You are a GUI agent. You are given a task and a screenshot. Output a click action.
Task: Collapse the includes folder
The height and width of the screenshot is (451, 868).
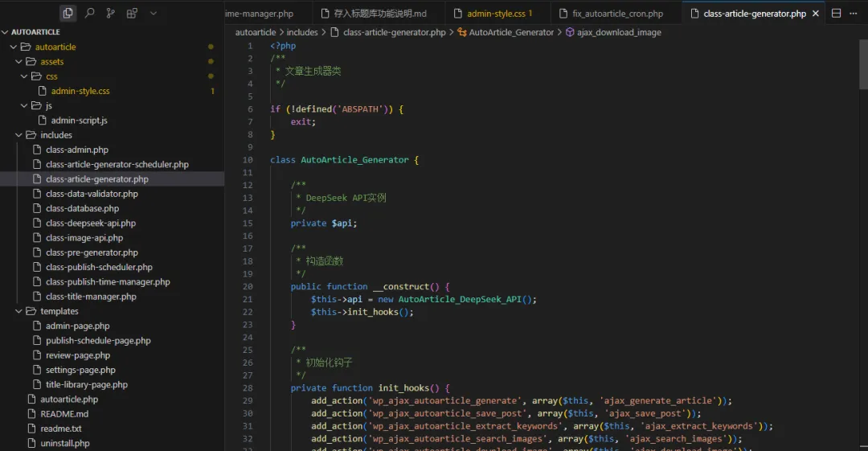tap(18, 135)
